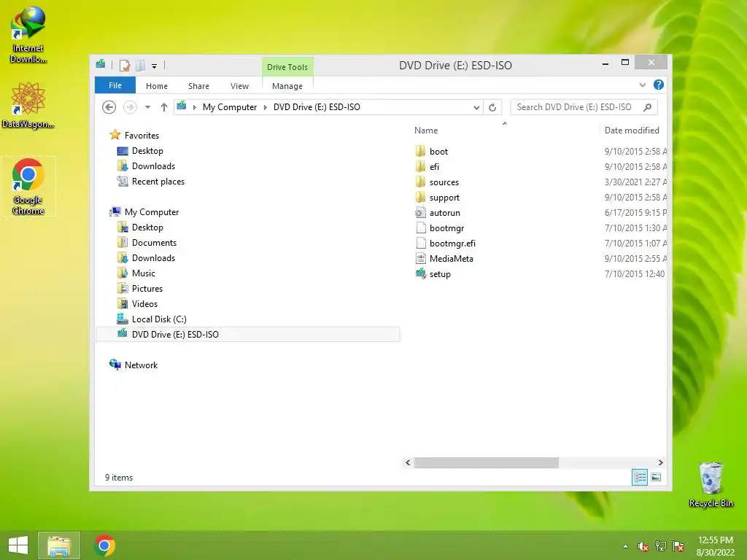Open Help with the question mark icon
This screenshot has height=560, width=747.
[x=659, y=85]
